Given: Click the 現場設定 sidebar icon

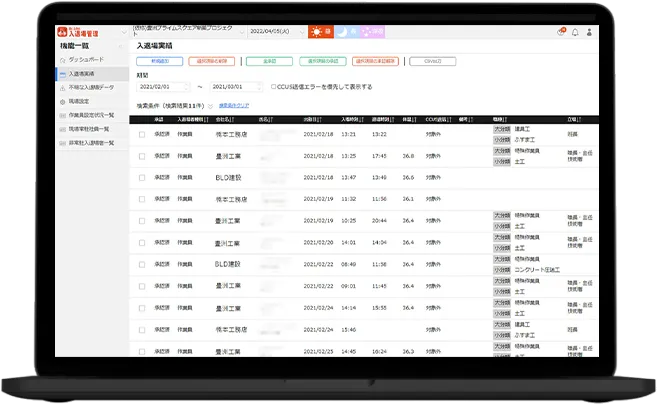Looking at the screenshot, I should [63, 102].
